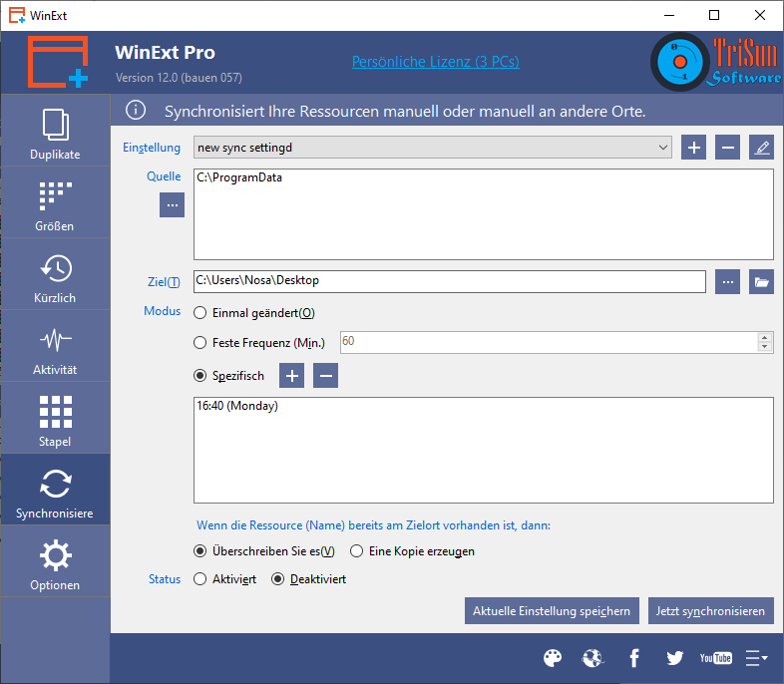Screen dimensions: 784x684
Task: Click the Einstellung label
Action: click(152, 148)
